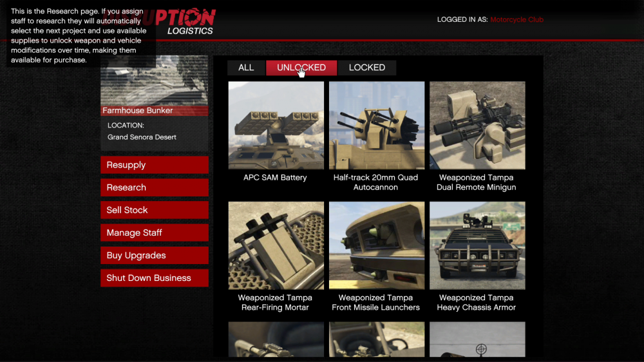Open the Tampa Front Missile Launchers image
Viewport: 644px width, 362px height.
(376, 245)
